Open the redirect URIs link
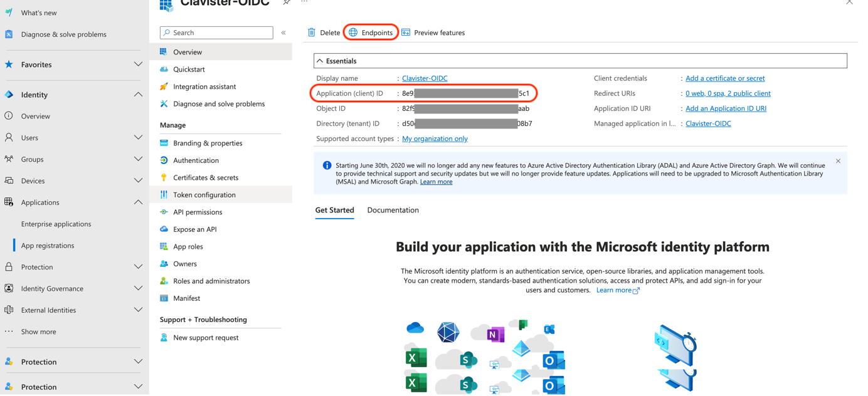This screenshot has width=868, height=396. pos(728,93)
